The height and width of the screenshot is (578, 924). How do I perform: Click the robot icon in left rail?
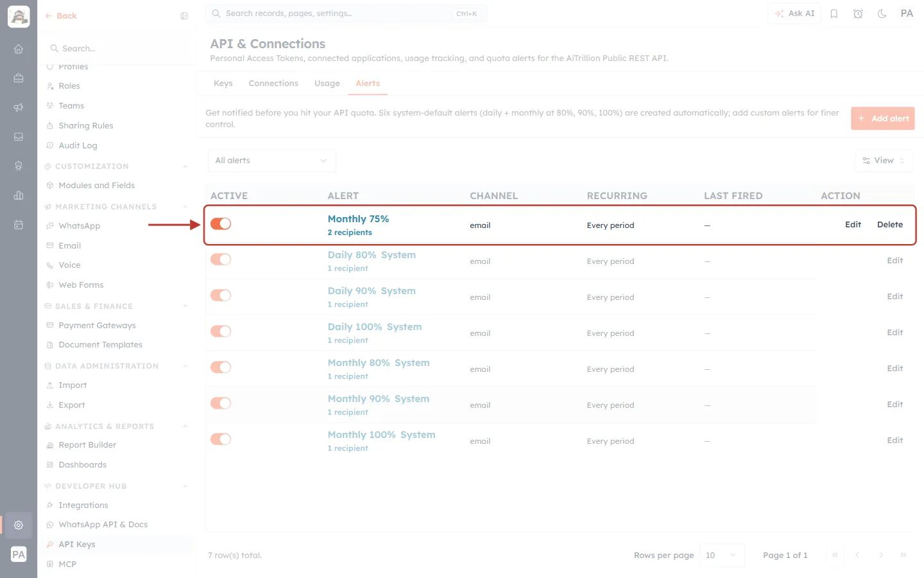(x=19, y=166)
